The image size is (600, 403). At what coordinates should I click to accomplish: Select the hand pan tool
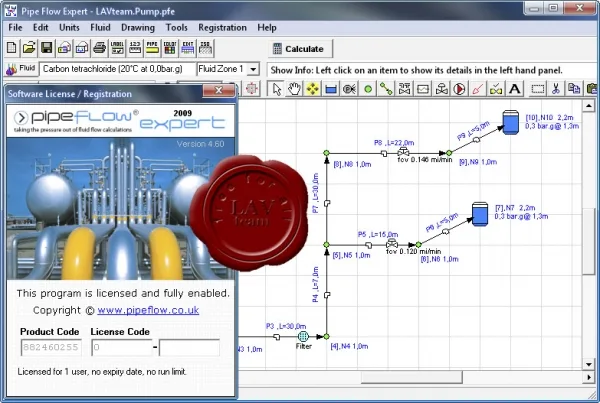point(294,89)
